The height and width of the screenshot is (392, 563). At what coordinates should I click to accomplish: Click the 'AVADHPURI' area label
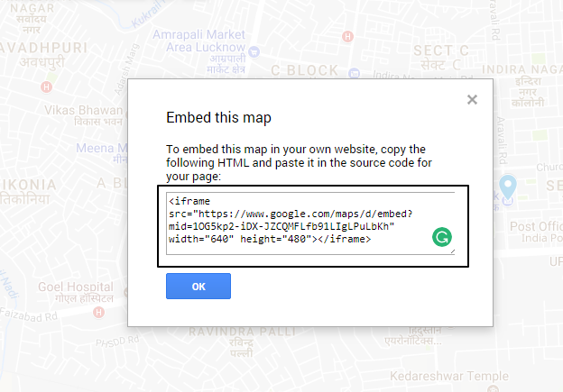click(44, 48)
